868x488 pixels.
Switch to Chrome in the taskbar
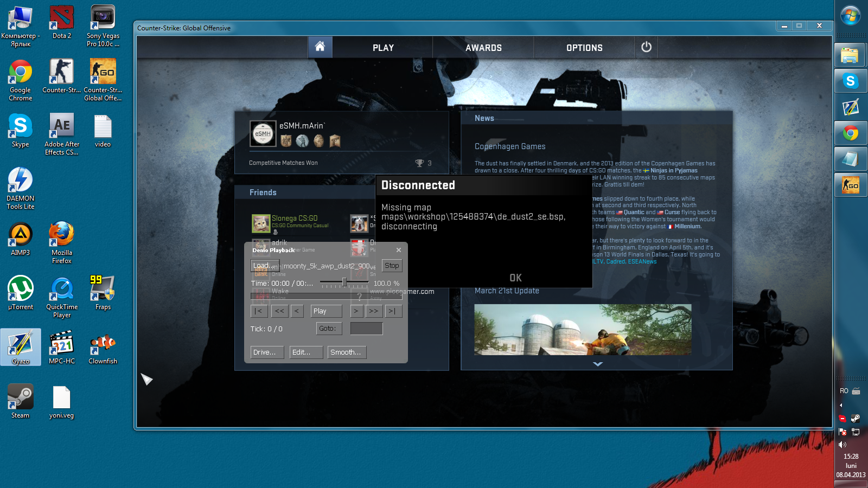[850, 133]
